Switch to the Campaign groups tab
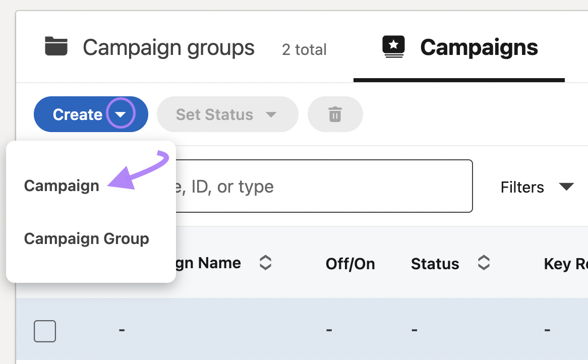 [x=168, y=47]
